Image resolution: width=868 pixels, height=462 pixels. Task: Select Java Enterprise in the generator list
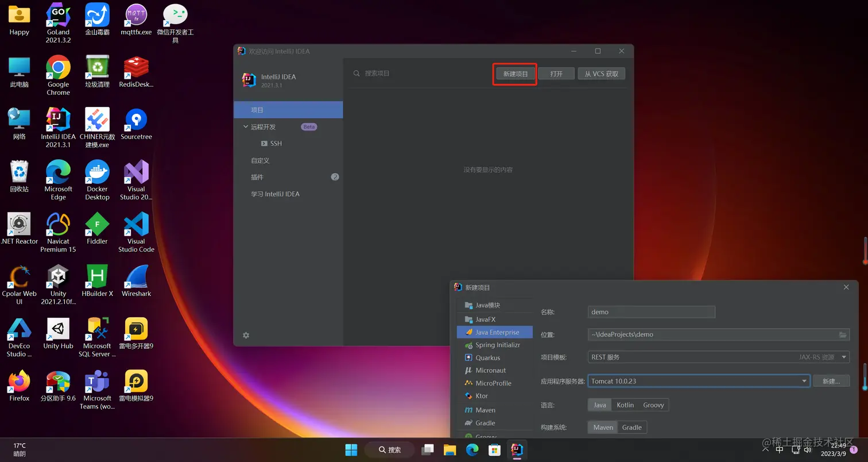click(x=495, y=332)
